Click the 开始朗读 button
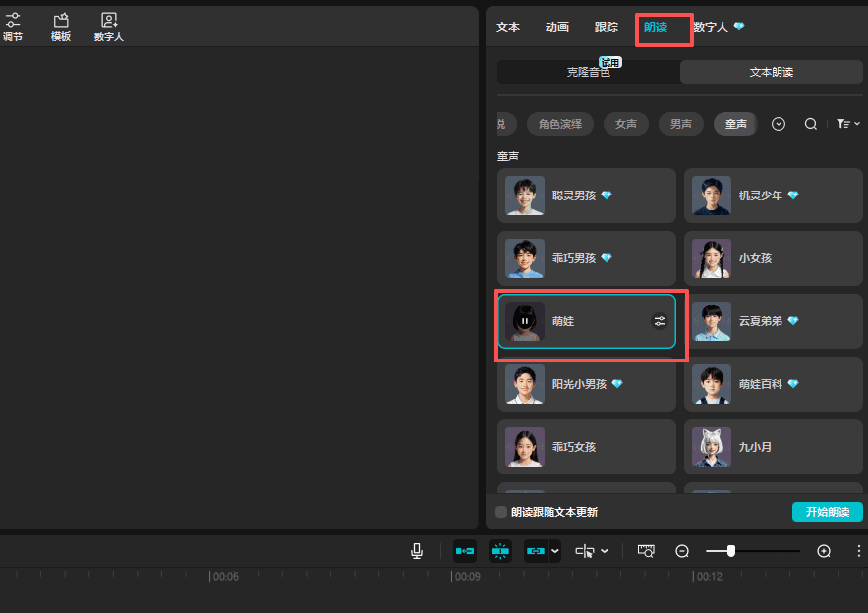868x613 pixels. point(827,512)
